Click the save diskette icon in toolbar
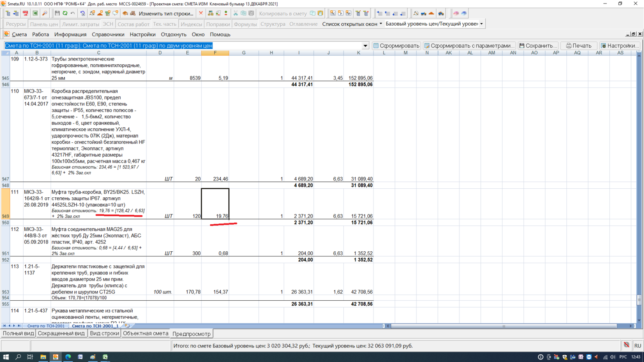 coord(57,13)
